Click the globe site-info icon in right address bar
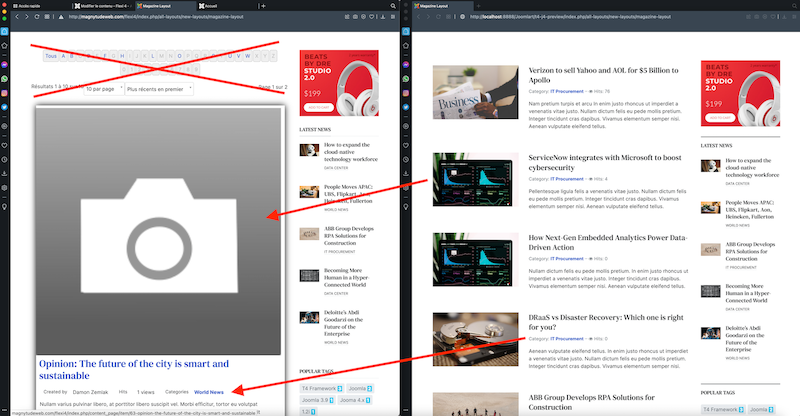800x416 pixels. (x=462, y=17)
